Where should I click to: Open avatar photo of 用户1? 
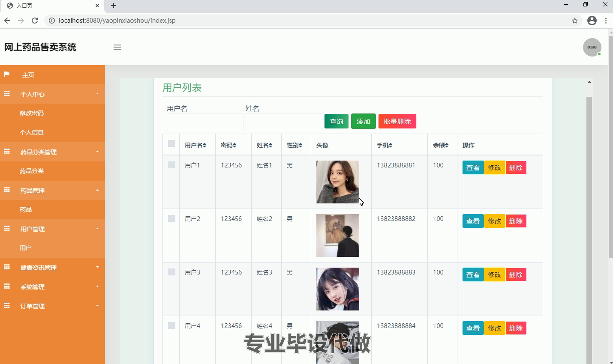338,182
